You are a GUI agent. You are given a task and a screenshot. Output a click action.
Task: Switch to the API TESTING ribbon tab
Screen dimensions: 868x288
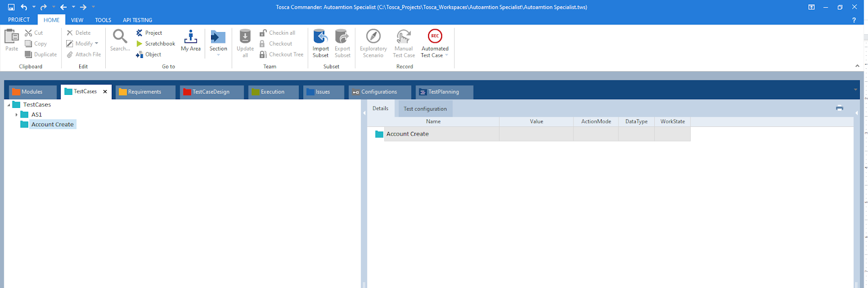tap(137, 20)
